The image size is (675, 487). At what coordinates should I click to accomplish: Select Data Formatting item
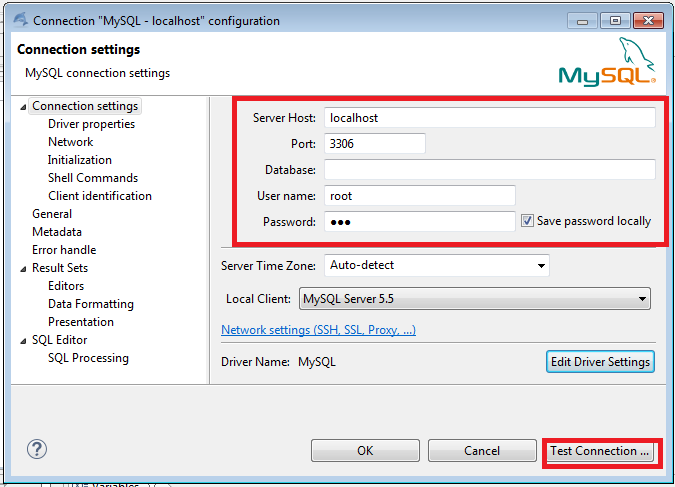[x=91, y=304]
